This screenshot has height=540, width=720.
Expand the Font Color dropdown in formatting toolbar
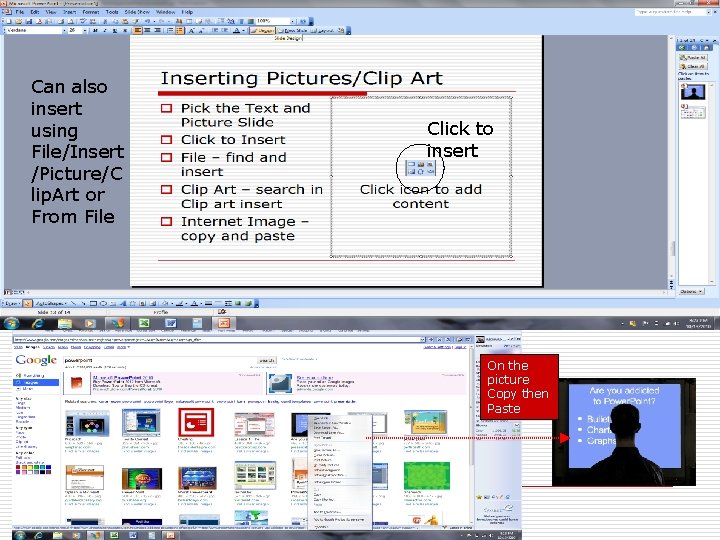[243, 30]
